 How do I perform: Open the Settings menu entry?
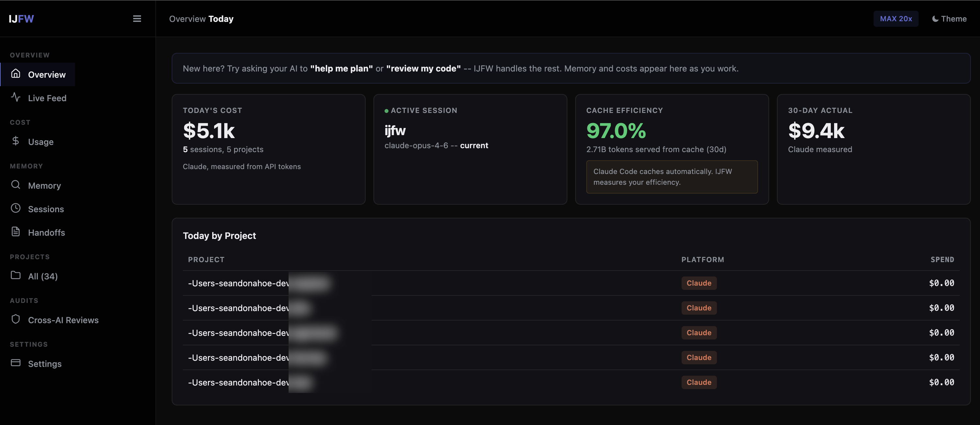click(x=44, y=363)
